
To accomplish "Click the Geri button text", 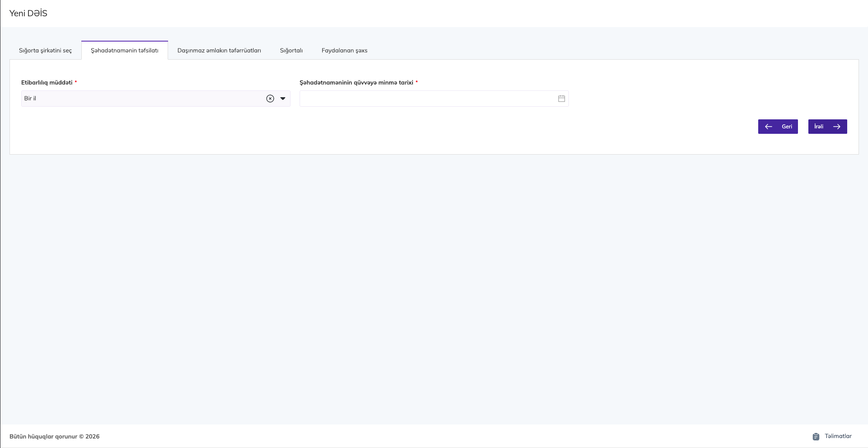I will click(787, 127).
